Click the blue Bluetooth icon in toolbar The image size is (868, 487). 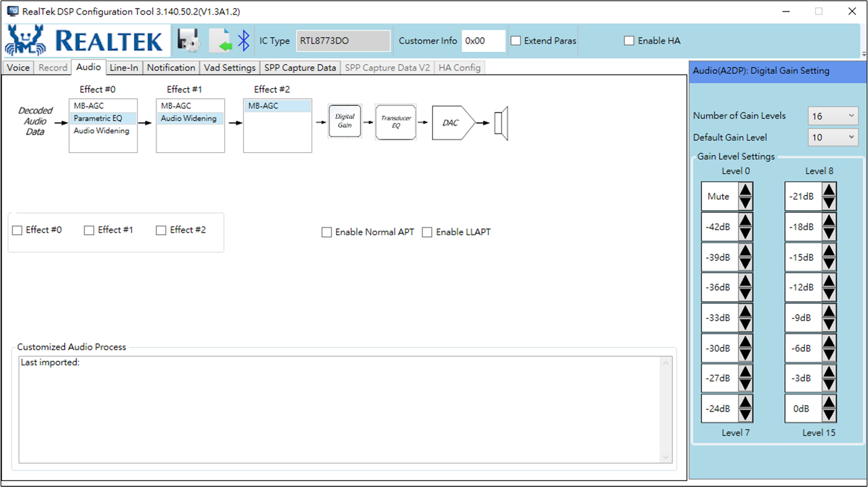244,40
